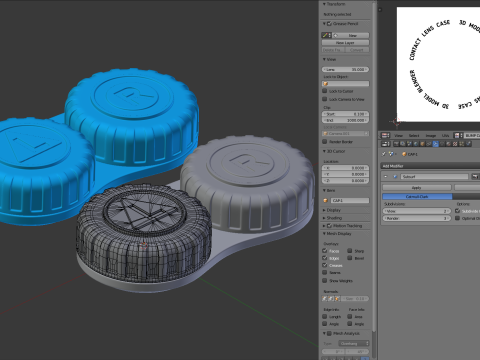This screenshot has width=480, height=360.
Task: Adjust the Lens value slider
Action: tap(345, 69)
